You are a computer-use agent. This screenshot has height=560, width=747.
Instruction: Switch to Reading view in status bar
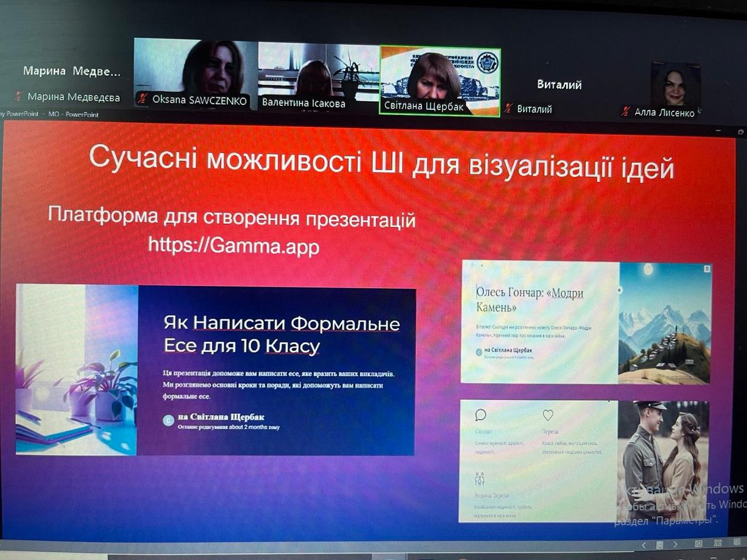[737, 543]
